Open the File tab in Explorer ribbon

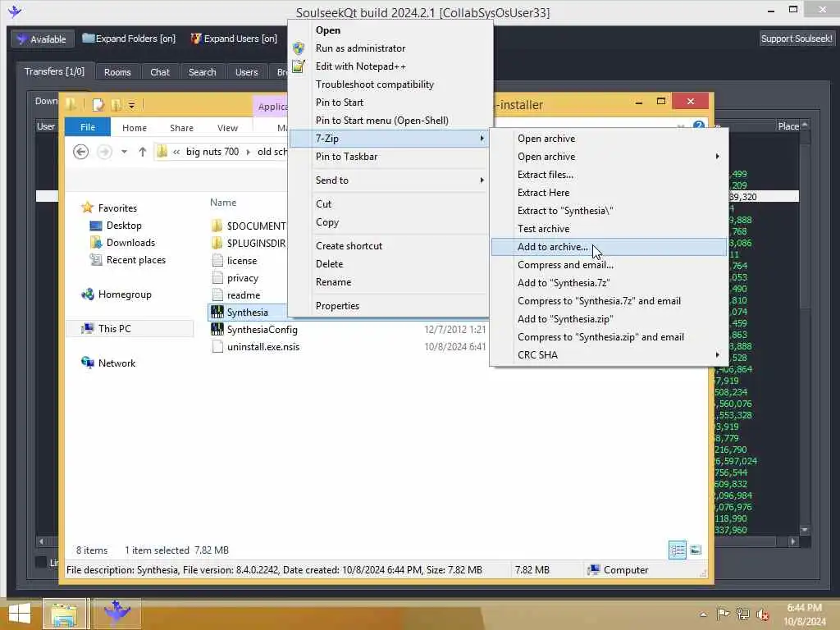87,127
